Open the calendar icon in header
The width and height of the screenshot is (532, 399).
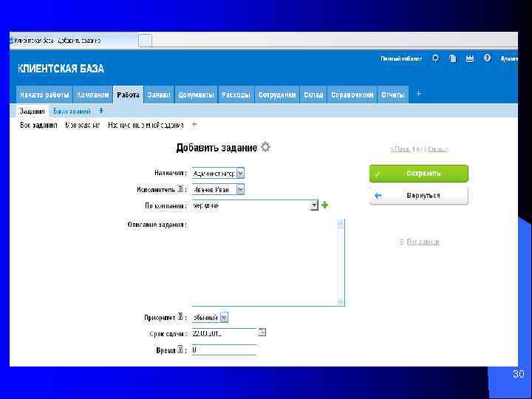470,58
